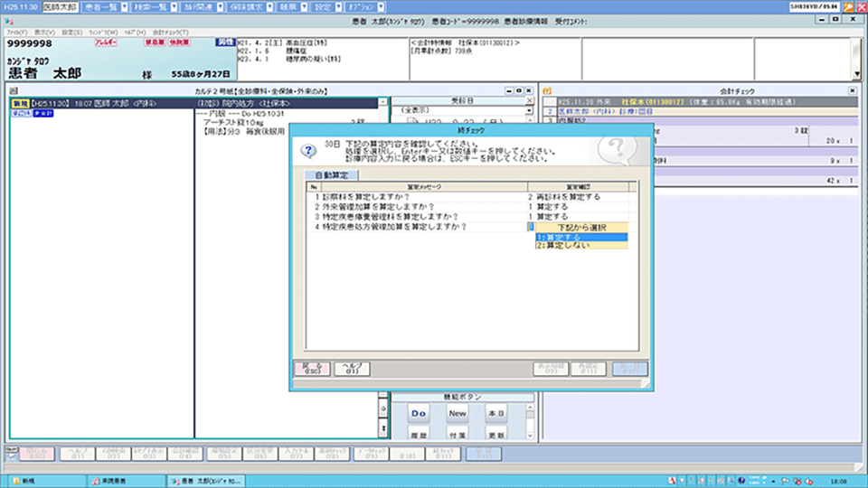Switch to the 自動算定 tab
Image resolution: width=868 pixels, height=488 pixels.
(331, 175)
